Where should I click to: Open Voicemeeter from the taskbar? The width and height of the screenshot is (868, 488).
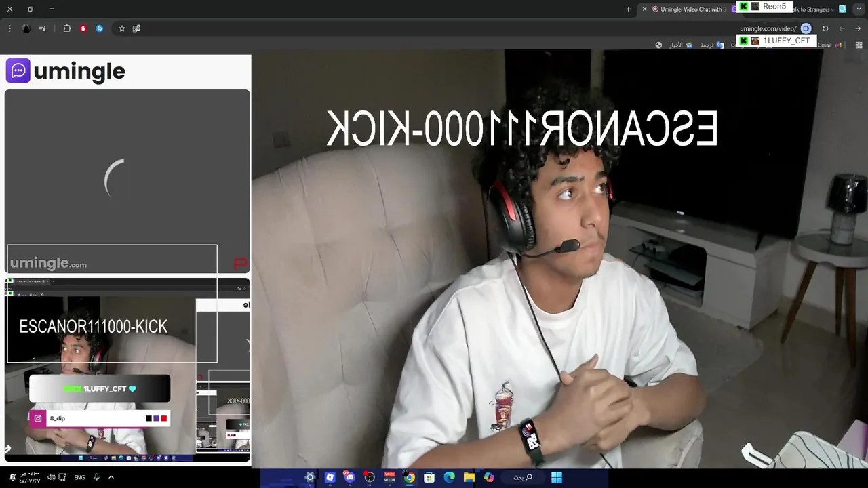click(x=389, y=477)
